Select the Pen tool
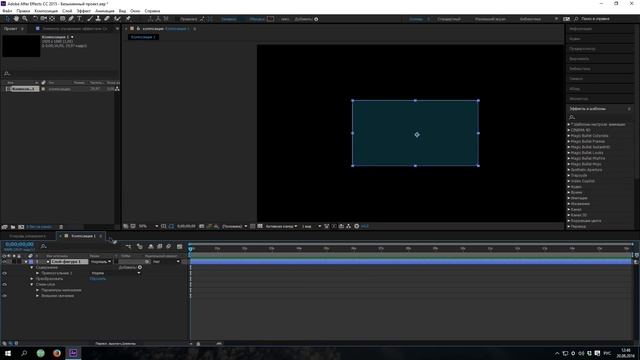Viewport: 640px width, 360px height. click(x=71, y=19)
